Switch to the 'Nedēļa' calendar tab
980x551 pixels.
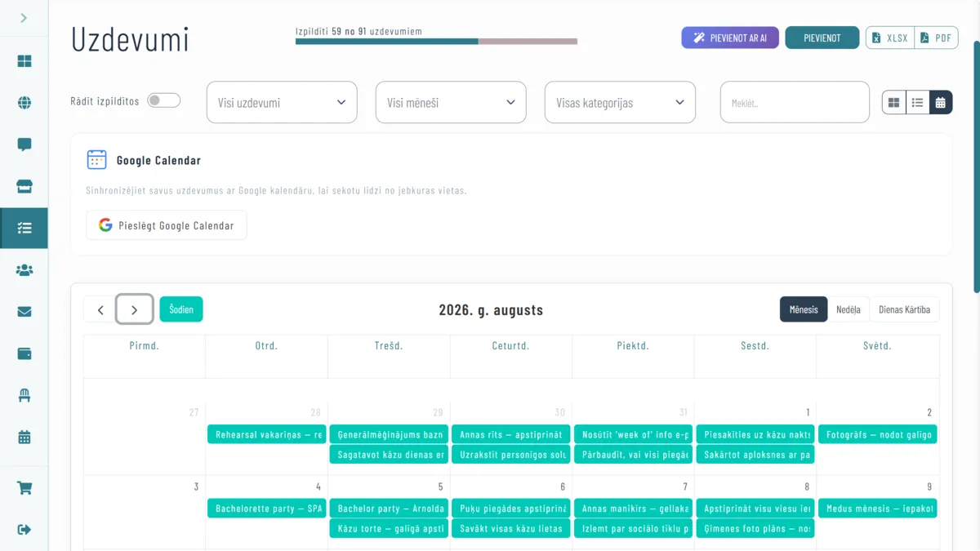coord(848,309)
